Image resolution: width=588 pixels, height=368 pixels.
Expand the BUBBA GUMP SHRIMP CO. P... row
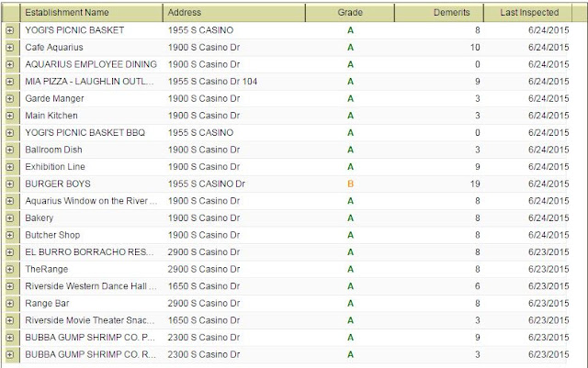point(10,338)
